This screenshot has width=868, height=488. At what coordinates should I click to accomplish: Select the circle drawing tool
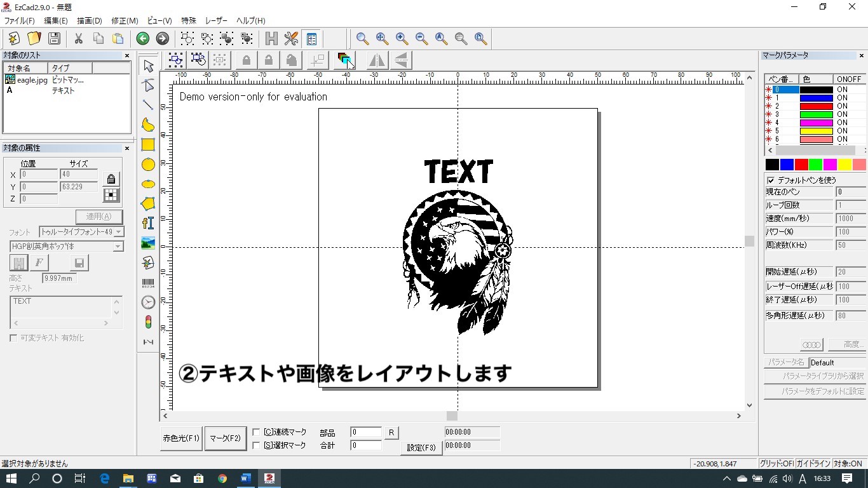pyautogui.click(x=148, y=165)
